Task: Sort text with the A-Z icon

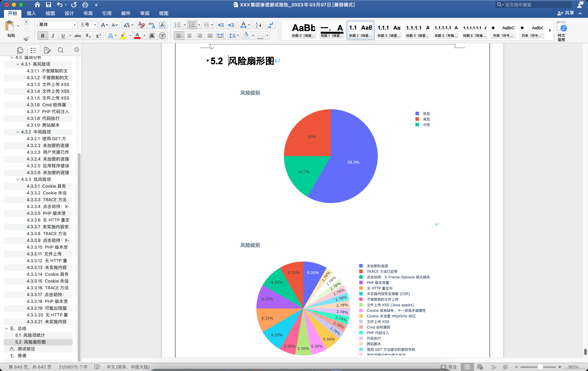Action: coord(258,25)
